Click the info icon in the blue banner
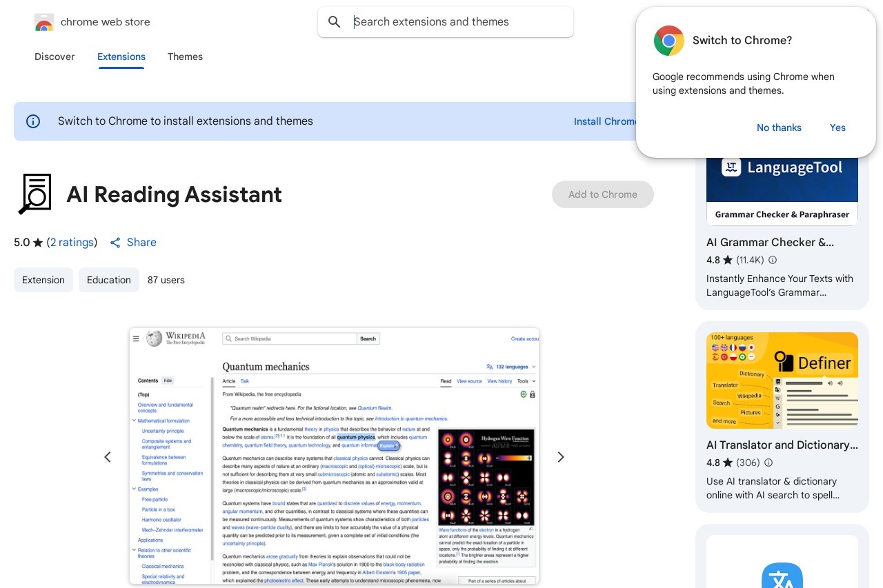883x588 pixels. [x=33, y=121]
